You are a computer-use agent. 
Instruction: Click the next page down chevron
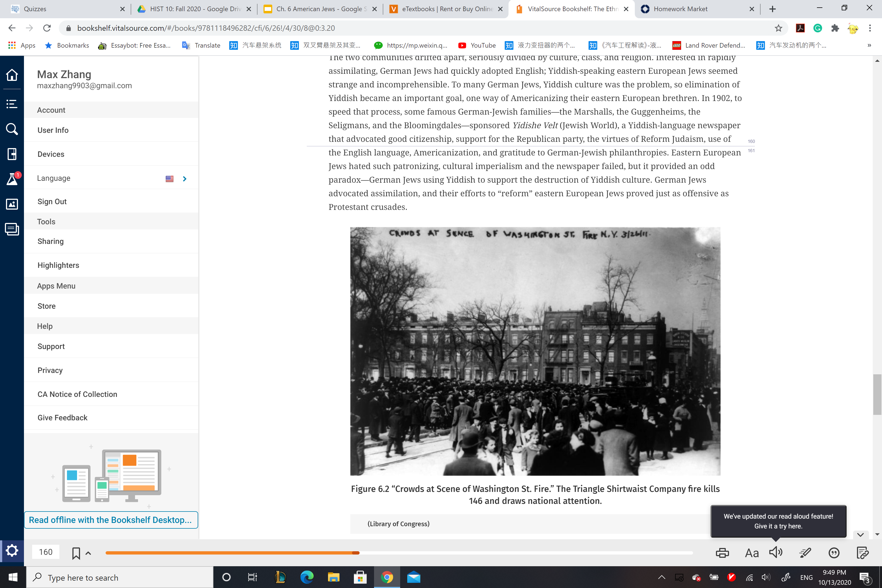(x=860, y=535)
